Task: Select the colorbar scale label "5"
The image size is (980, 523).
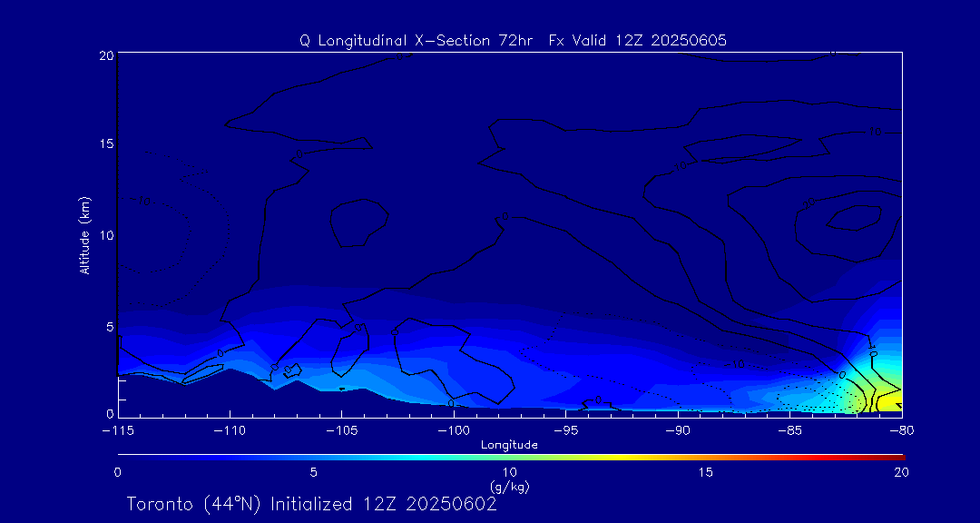Action: click(314, 472)
